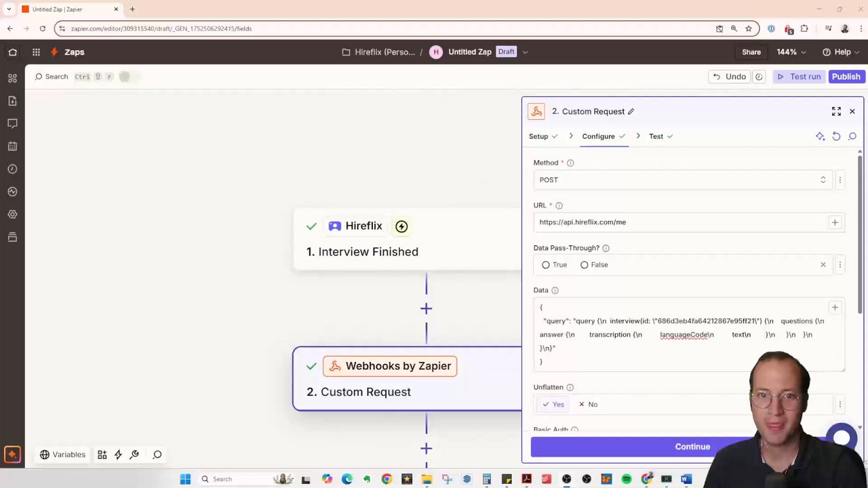Expand the Untitled Zap name dropdown chevron
The height and width of the screenshot is (488, 868).
[525, 52]
